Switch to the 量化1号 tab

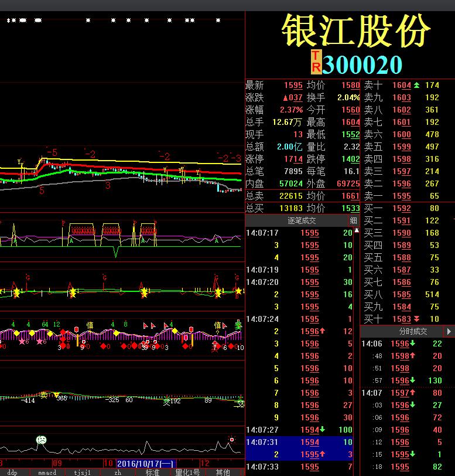click(188, 472)
